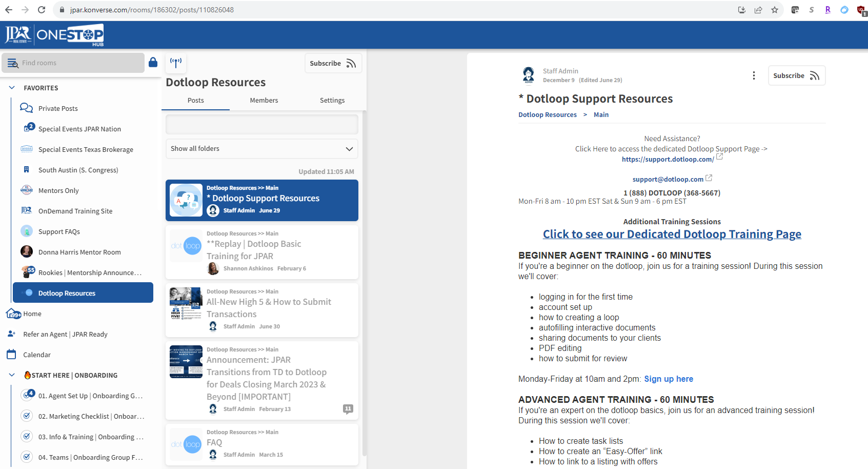
Task: Open the Home room
Action: point(32,314)
